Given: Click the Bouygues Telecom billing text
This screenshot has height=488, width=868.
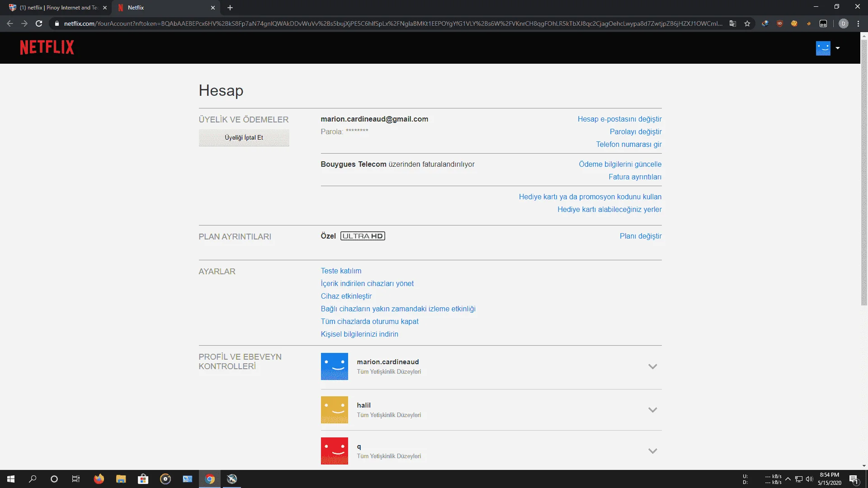Looking at the screenshot, I should [x=397, y=164].
